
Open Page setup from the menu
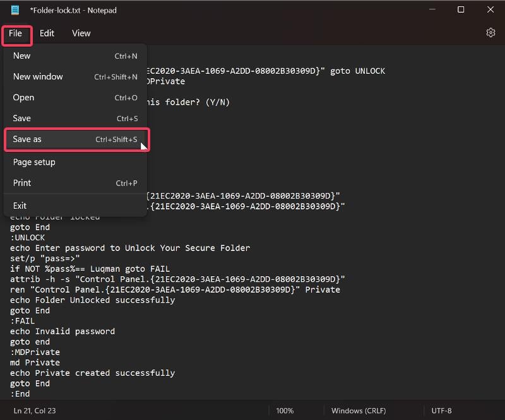pos(34,162)
